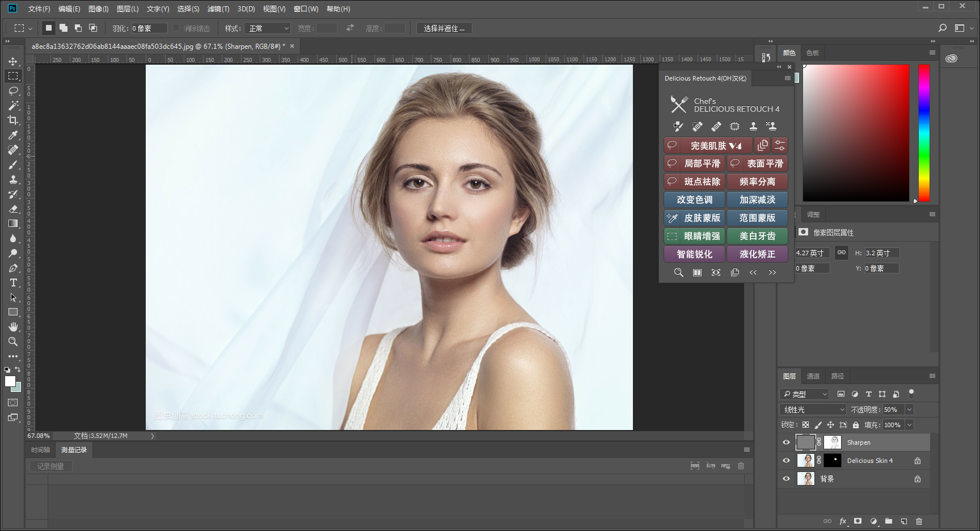Open the 滤镜(F) menu
Image resolution: width=980 pixels, height=531 pixels.
coord(219,9)
